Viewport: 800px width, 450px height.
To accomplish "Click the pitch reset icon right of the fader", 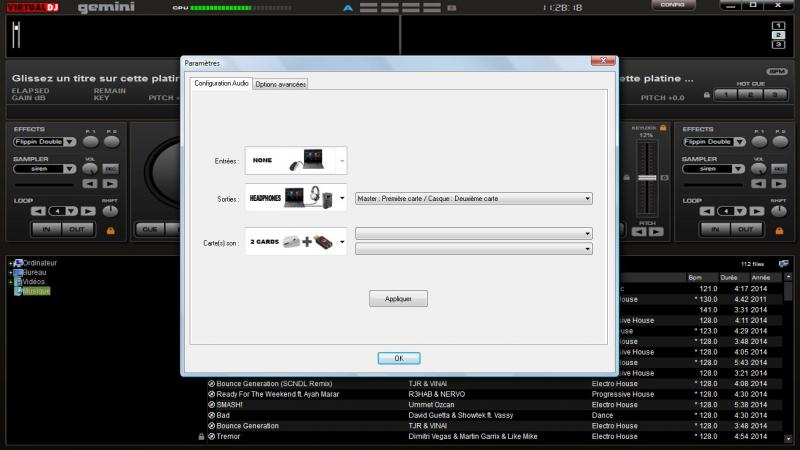I will [664, 178].
